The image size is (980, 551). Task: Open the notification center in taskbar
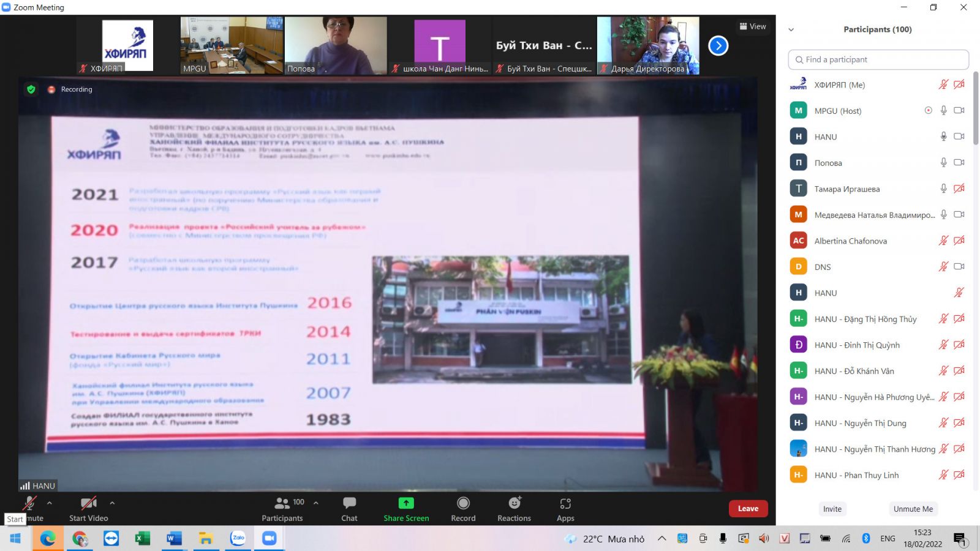pyautogui.click(x=960, y=539)
